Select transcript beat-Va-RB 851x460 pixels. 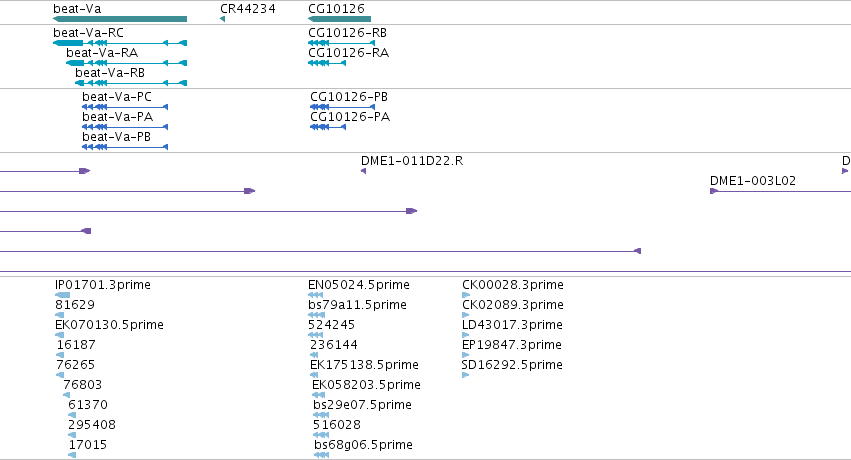[131, 83]
